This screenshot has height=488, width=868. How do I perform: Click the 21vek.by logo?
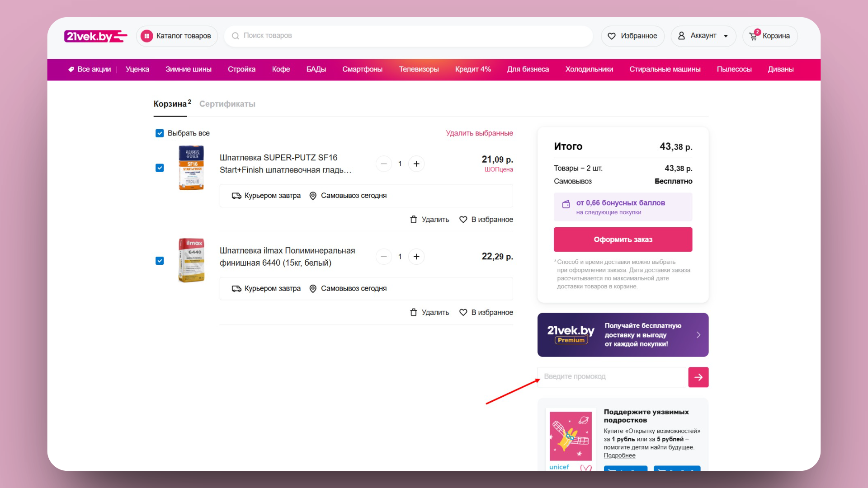tap(95, 36)
